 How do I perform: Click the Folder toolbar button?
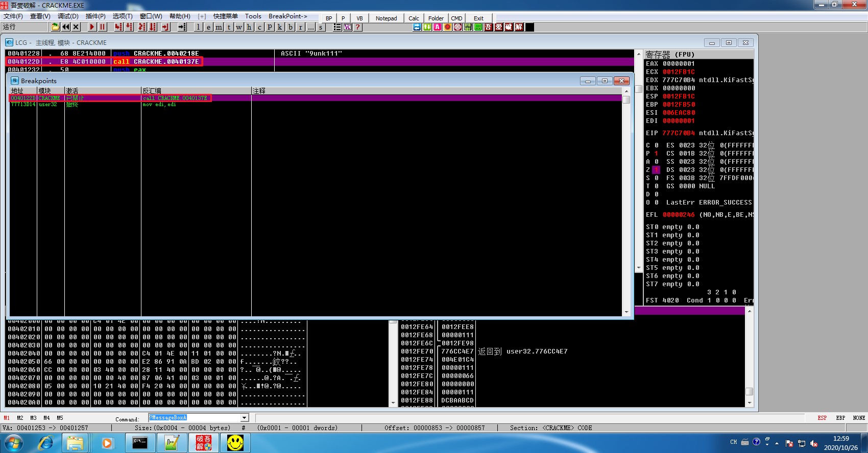point(436,18)
